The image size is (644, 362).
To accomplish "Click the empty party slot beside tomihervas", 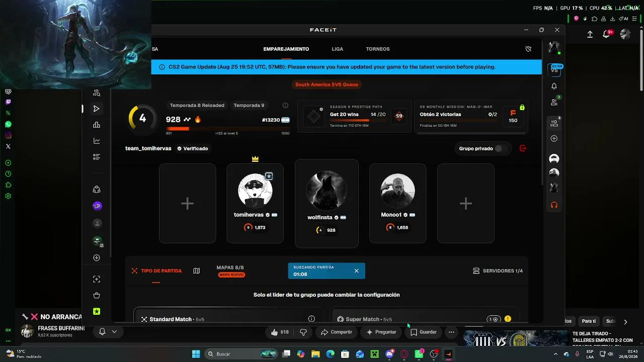I will pos(188,203).
